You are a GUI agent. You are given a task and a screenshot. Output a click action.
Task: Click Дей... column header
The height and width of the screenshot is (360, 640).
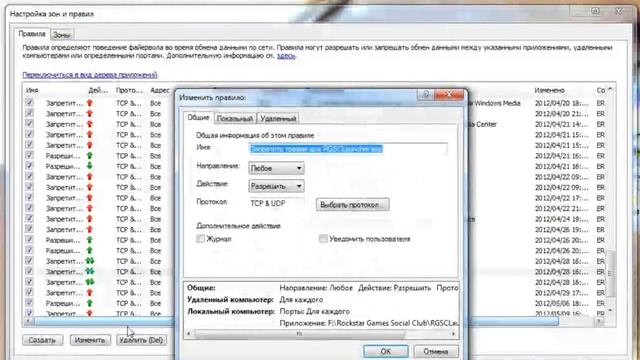click(x=98, y=90)
